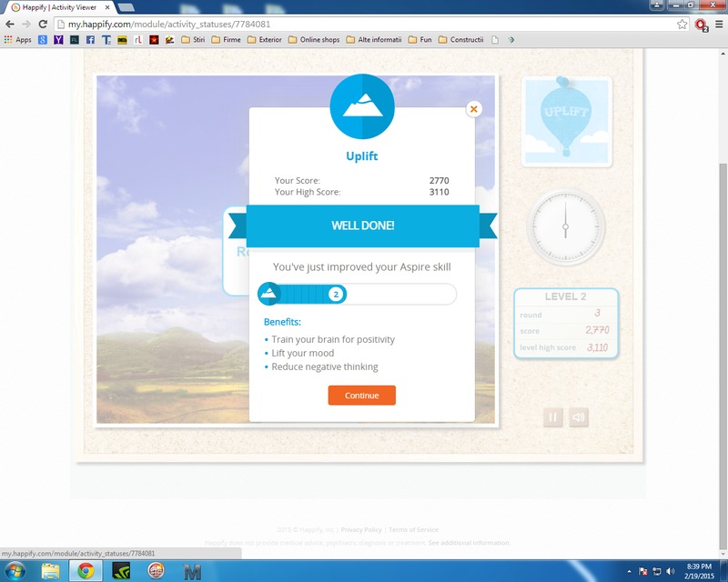
Task: Open the Facebook bookmark icon
Action: [x=90, y=40]
